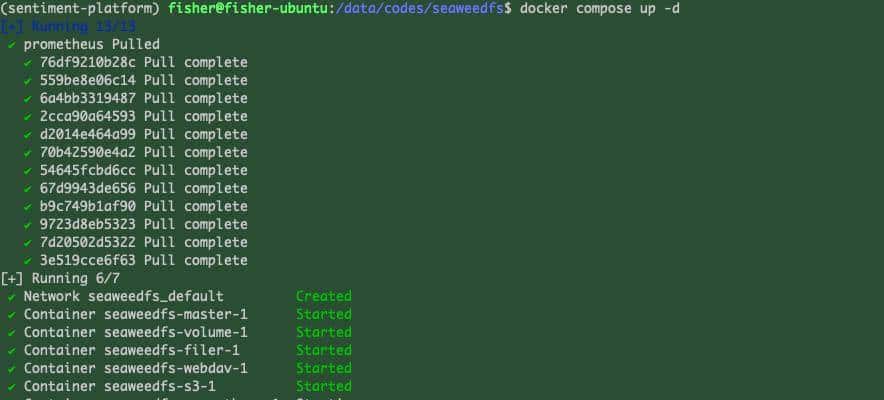The image size is (884, 400).
Task: Click the checkmark beside prometheus Pulled
Action: pos(11,45)
